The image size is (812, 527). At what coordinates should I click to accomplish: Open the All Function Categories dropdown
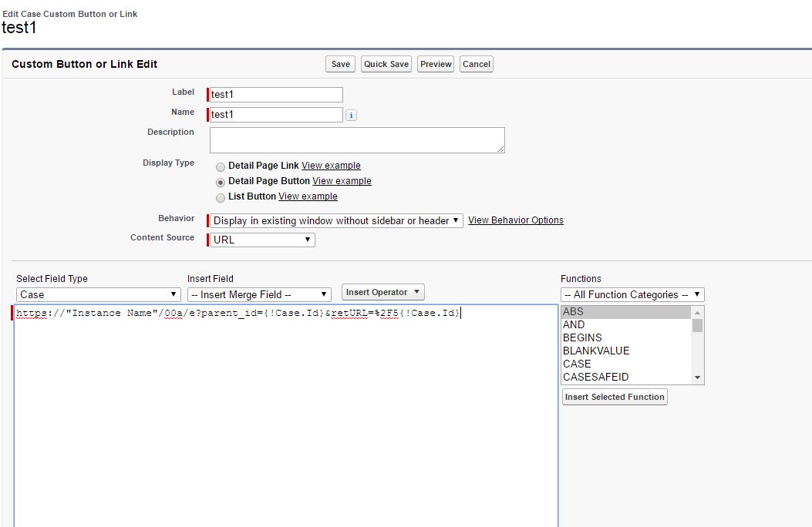click(x=632, y=294)
